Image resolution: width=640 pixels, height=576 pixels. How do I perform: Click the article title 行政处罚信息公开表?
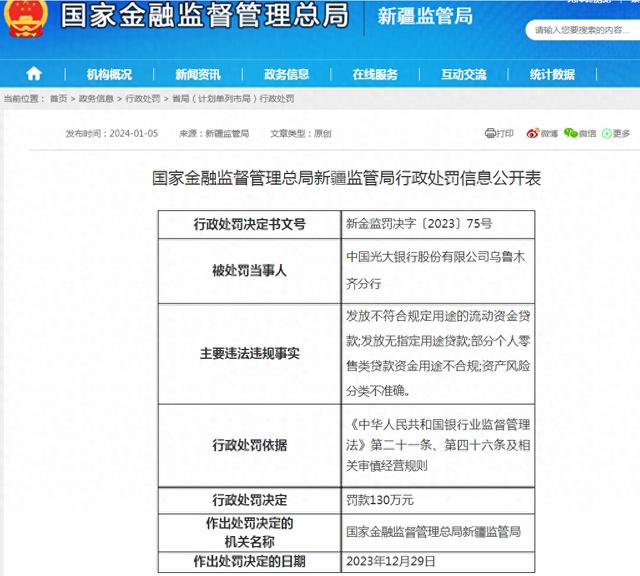pyautogui.click(x=347, y=178)
